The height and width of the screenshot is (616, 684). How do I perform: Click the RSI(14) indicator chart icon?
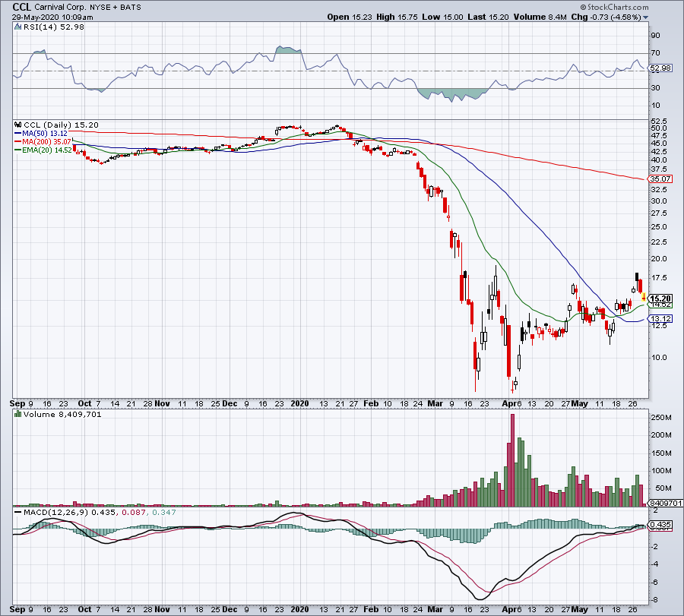tap(18, 27)
